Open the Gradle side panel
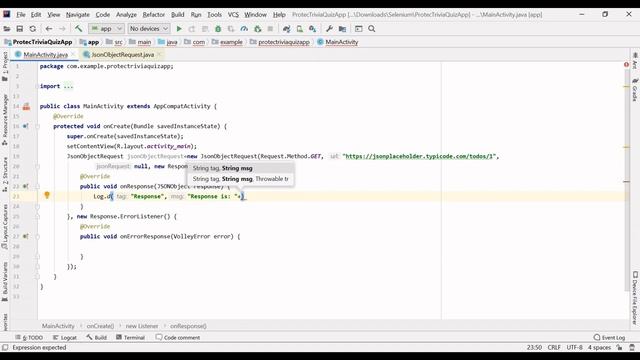 coord(635,90)
